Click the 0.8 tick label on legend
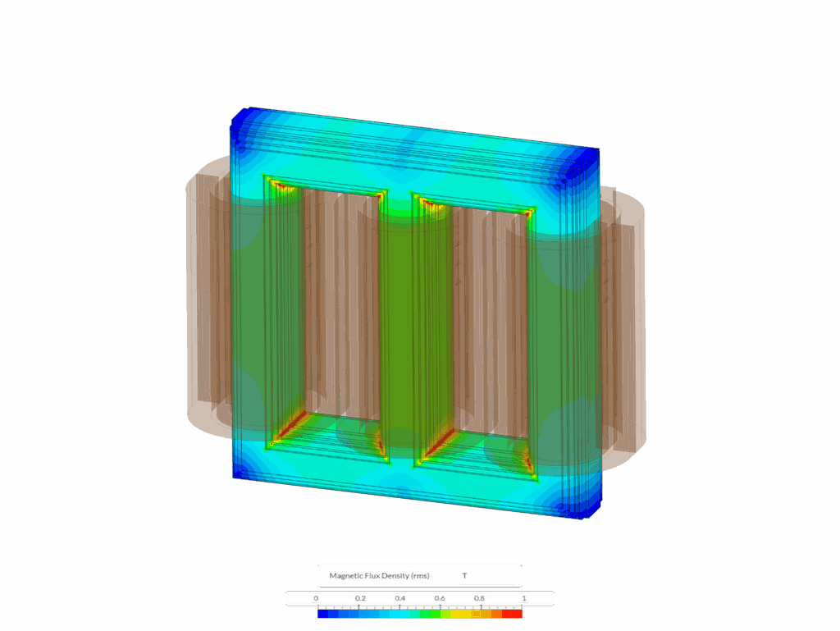840x631 pixels. click(x=479, y=599)
